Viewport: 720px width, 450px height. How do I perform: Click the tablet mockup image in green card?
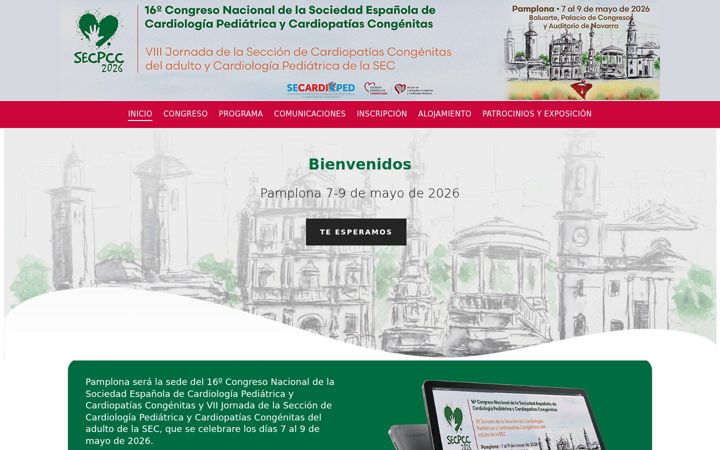click(498, 416)
